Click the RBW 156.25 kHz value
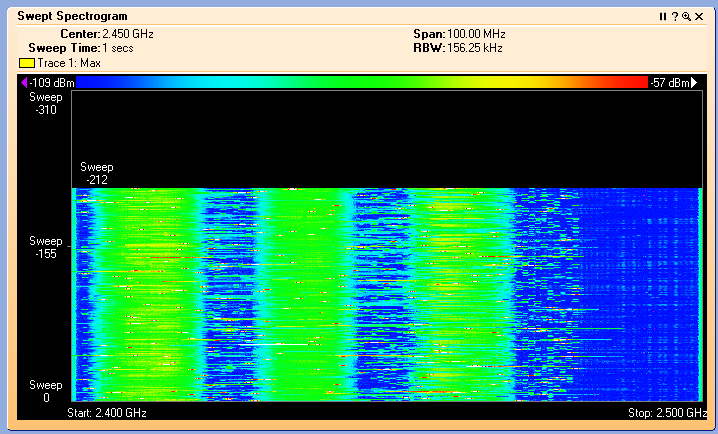The height and width of the screenshot is (434, 718). tap(475, 48)
